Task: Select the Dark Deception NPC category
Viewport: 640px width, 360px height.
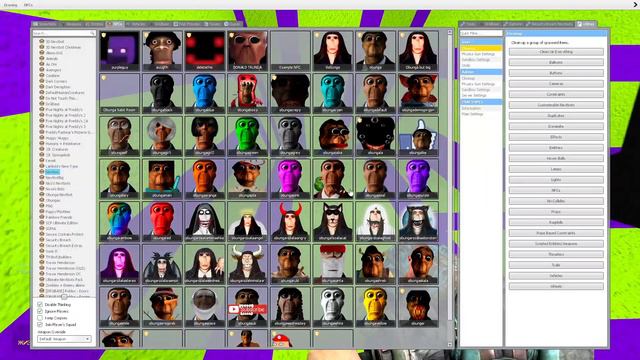Action: point(58,87)
